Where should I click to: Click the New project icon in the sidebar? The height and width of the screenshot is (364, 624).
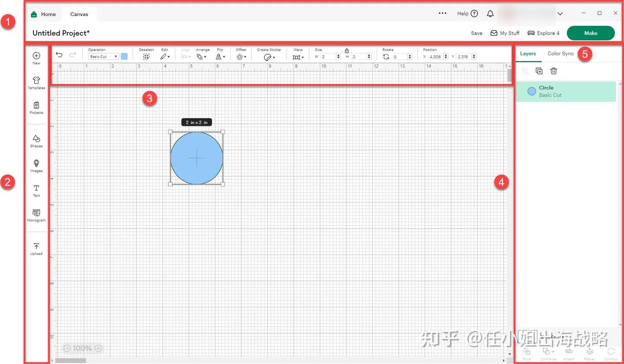[36, 55]
